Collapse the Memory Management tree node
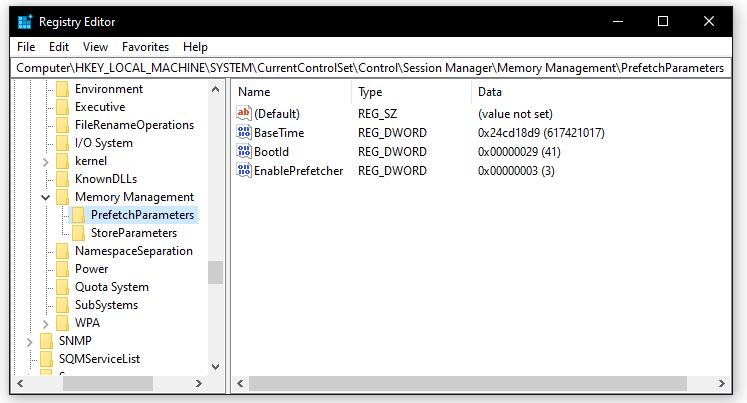Screen dimensions: 747x403 click(46, 197)
